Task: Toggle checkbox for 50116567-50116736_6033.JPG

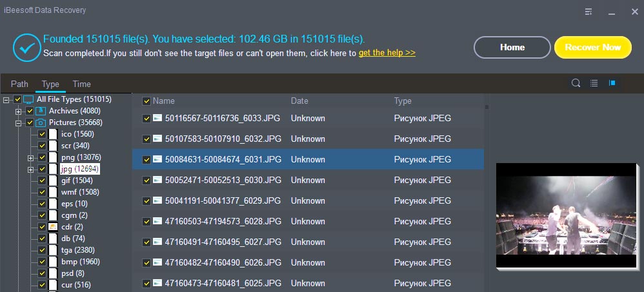Action: point(146,119)
